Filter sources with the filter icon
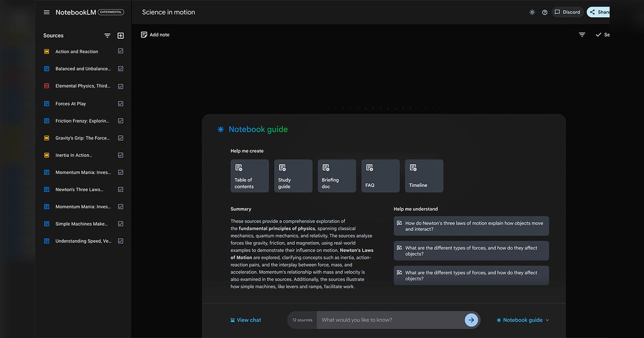 point(107,35)
